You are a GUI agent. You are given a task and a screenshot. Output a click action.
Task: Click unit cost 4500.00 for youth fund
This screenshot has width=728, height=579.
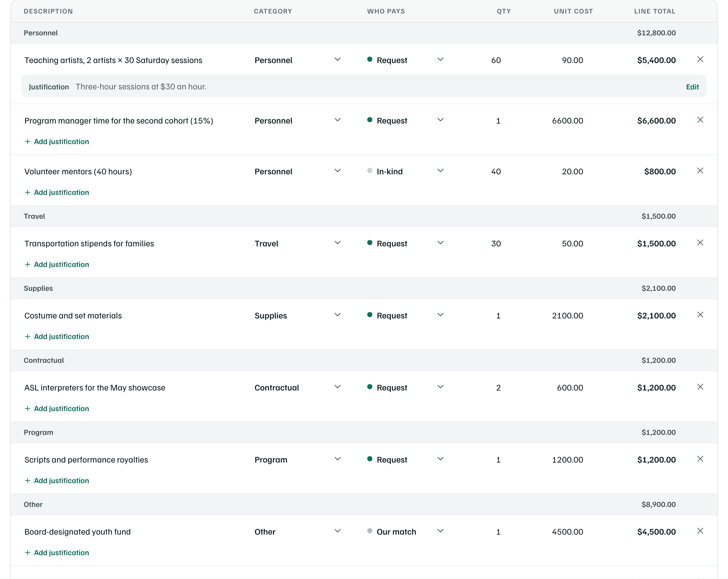tap(567, 532)
